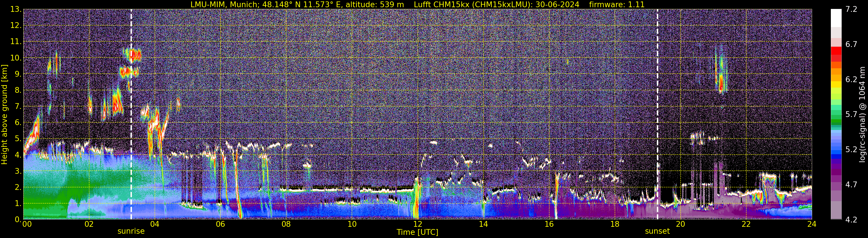Click the 'Time [UTC]' axis label

(417, 232)
